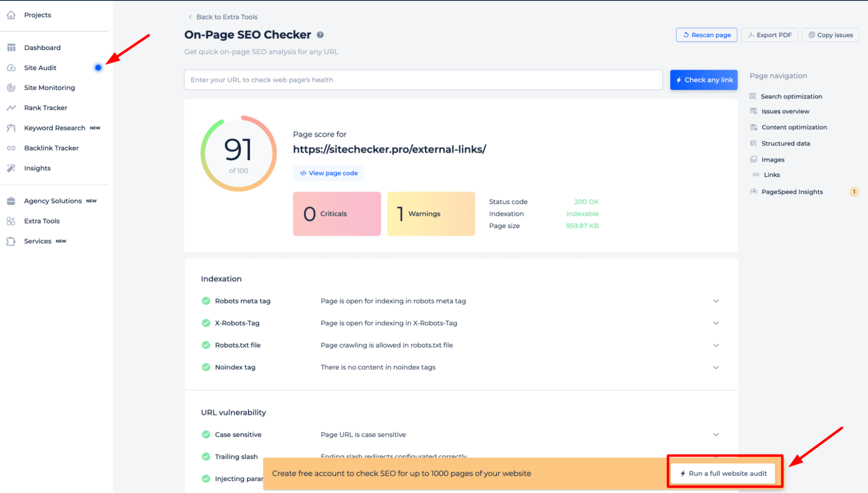Expand the X-Robots-Tag check result
868x493 pixels.
coord(716,323)
